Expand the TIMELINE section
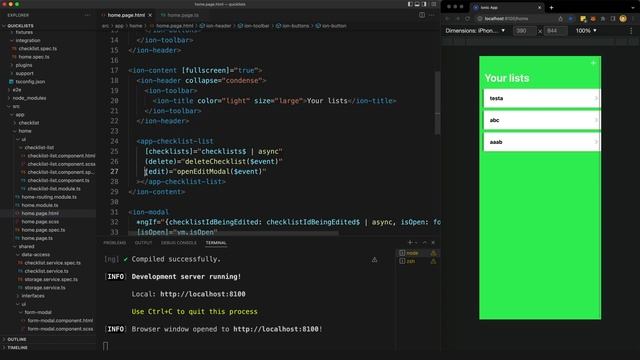The image size is (640, 360). [18, 347]
